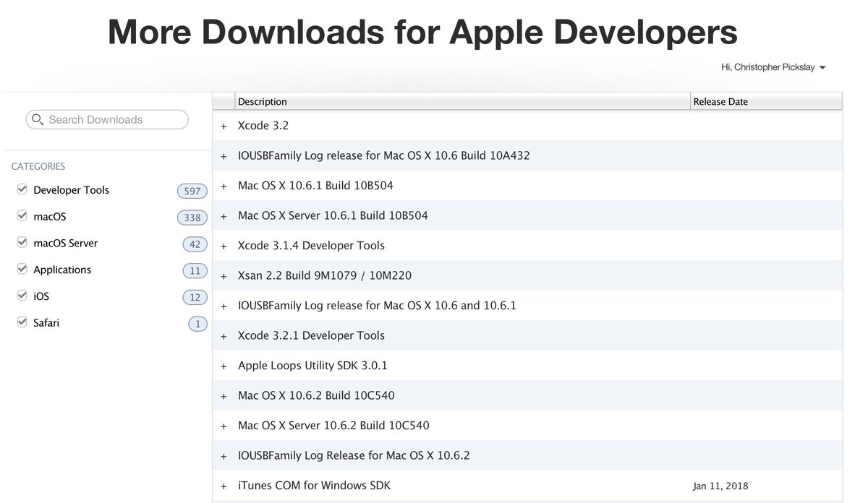Screen dimensions: 868x503
Task: Expand Mac OS X Server 10.6.1 row
Action: 224,216
